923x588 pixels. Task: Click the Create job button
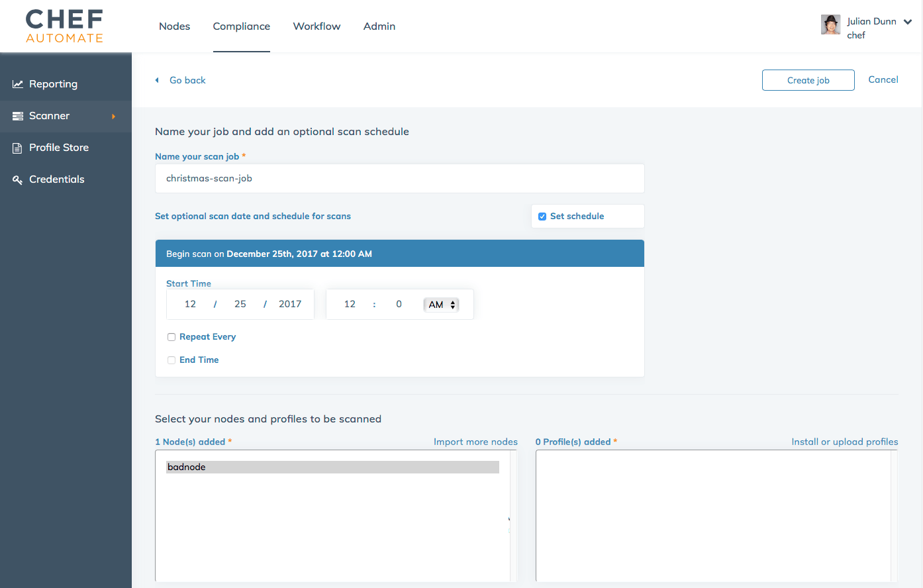pos(808,79)
